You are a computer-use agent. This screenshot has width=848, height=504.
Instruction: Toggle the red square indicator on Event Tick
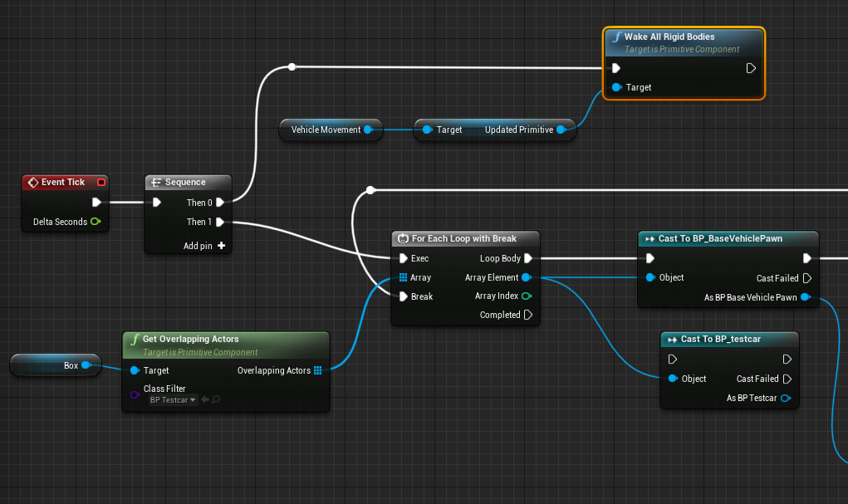click(x=101, y=182)
